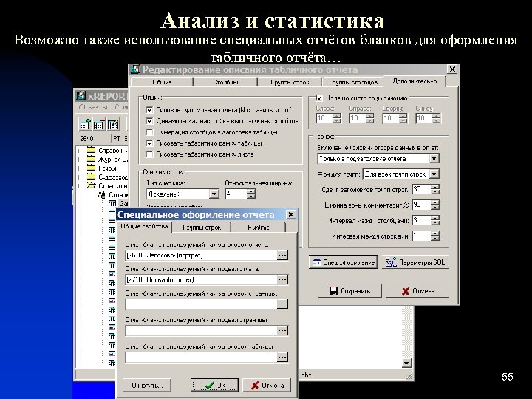Viewport: 532px width, 399px height.
Task: Click the report footer blank input field
Action: [201, 279]
